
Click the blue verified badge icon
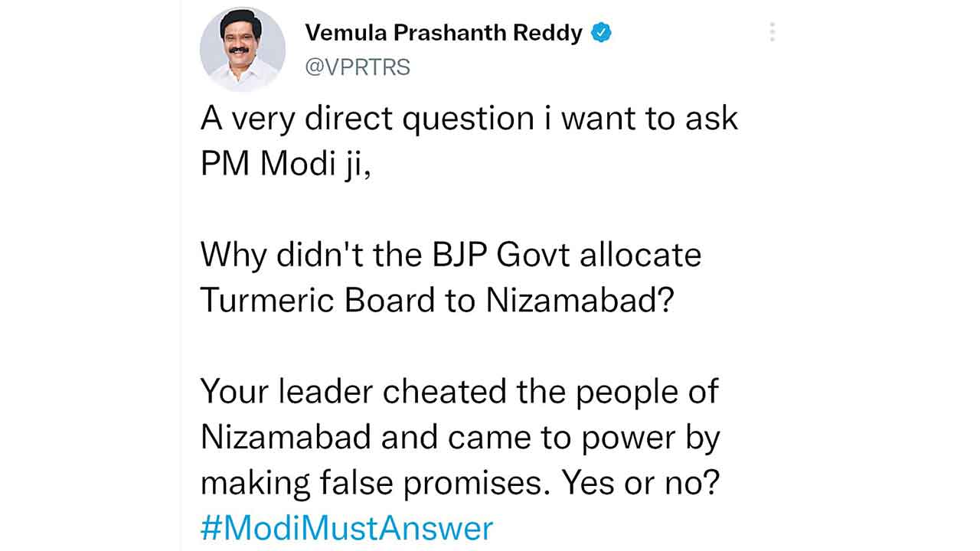[x=601, y=33]
